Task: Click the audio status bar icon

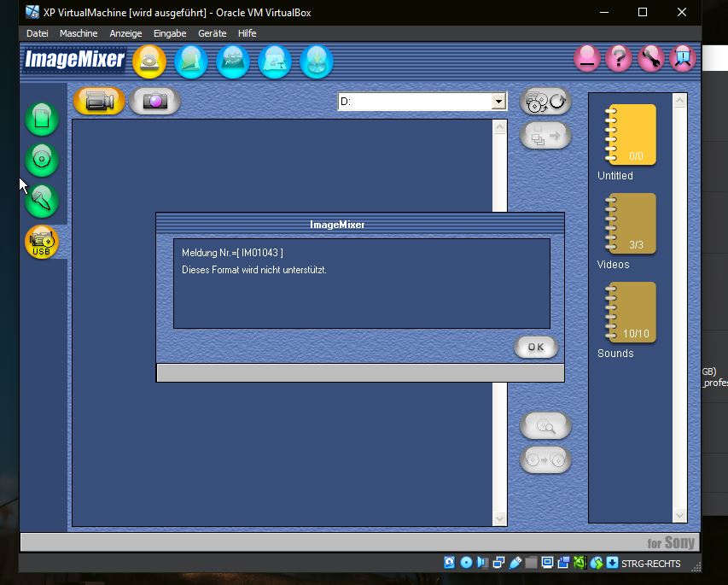Action: pos(482,563)
